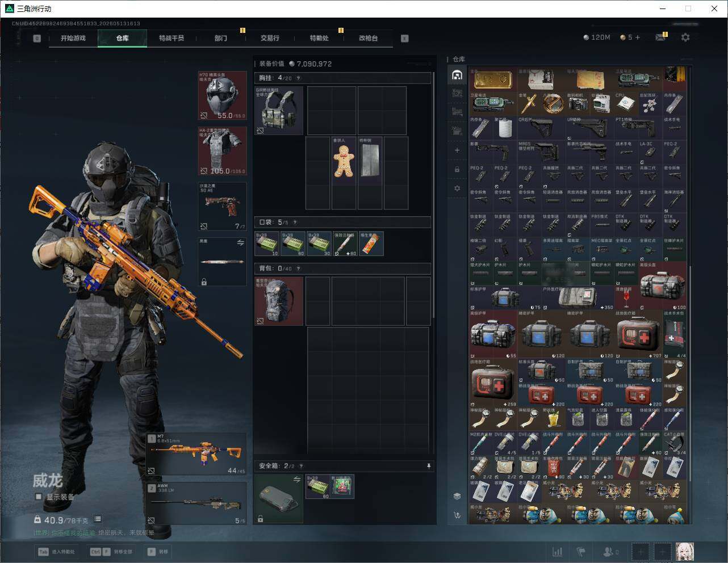Image resolution: width=728 pixels, height=563 pixels.
Task: Open the 部门 tab
Action: coord(221,38)
